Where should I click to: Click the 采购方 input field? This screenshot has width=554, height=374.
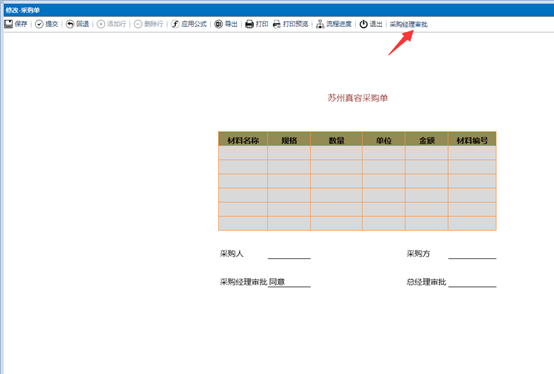[472, 254]
